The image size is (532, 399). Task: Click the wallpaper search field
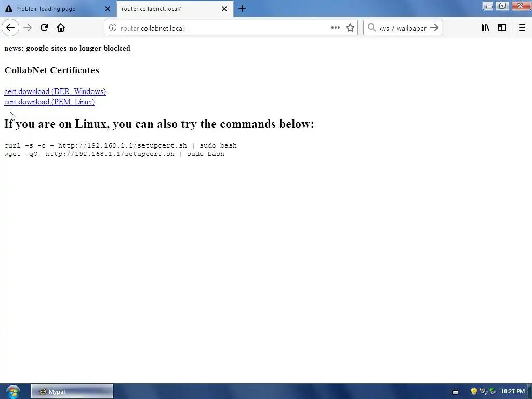403,28
